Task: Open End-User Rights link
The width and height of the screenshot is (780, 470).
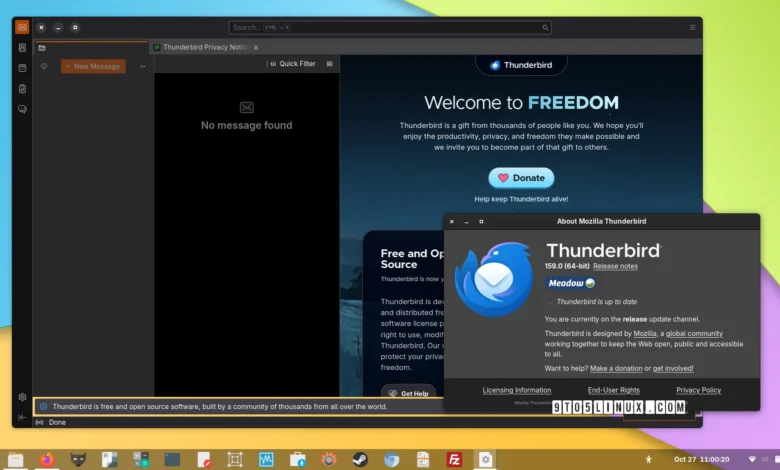Action: pos(613,390)
